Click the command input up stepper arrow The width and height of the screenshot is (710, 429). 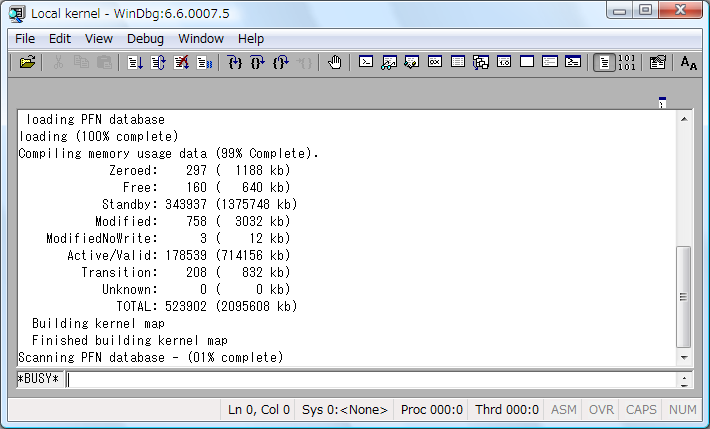click(684, 376)
